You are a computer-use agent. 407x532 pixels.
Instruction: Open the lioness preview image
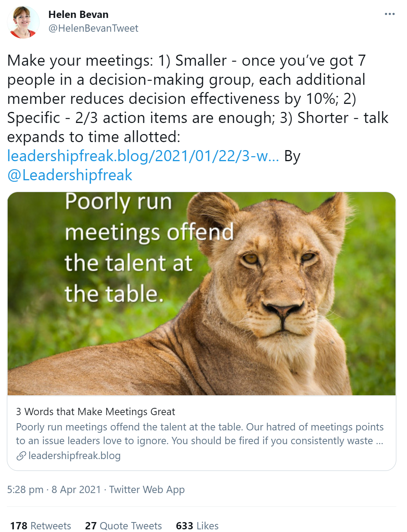[201, 293]
